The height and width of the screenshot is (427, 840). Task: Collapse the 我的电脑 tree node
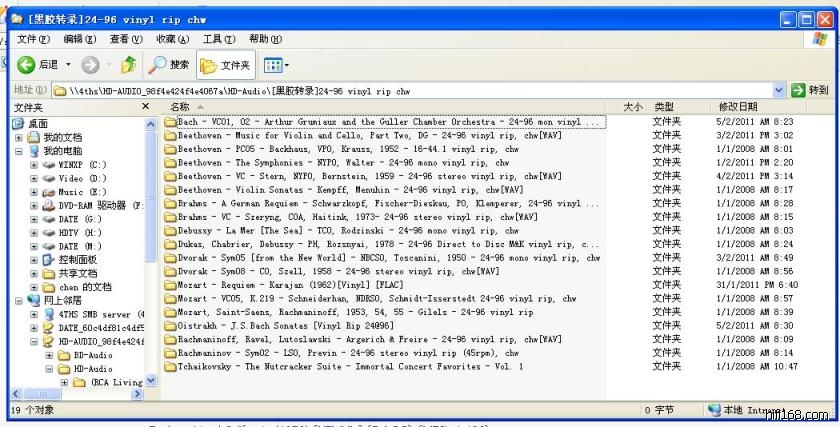(x=19, y=150)
